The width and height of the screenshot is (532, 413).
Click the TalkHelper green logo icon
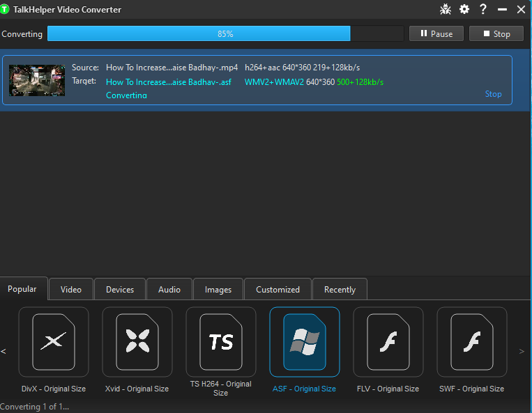[5, 10]
